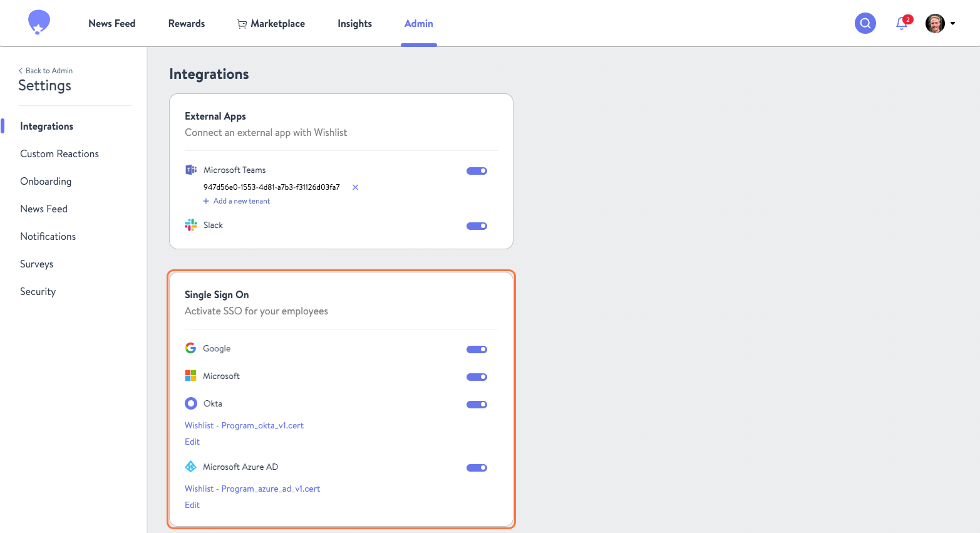
Task: Edit the Azure AD certificate
Action: click(192, 505)
